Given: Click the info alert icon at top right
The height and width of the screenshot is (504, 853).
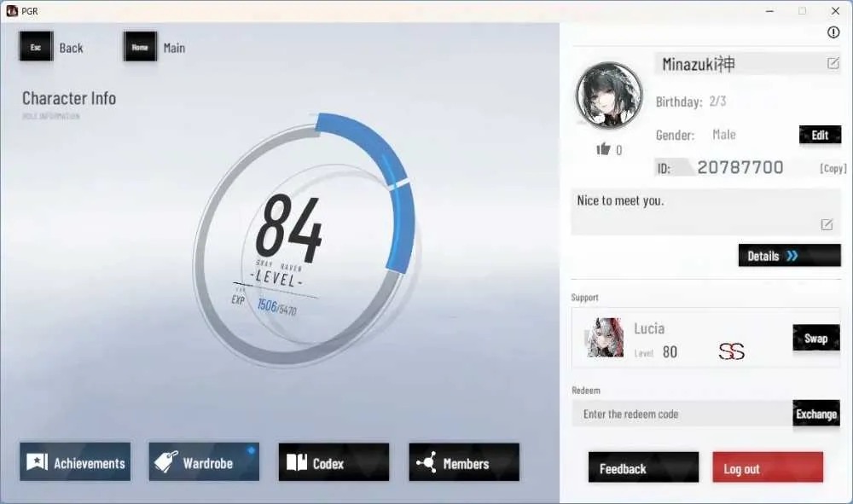Looking at the screenshot, I should (x=833, y=32).
